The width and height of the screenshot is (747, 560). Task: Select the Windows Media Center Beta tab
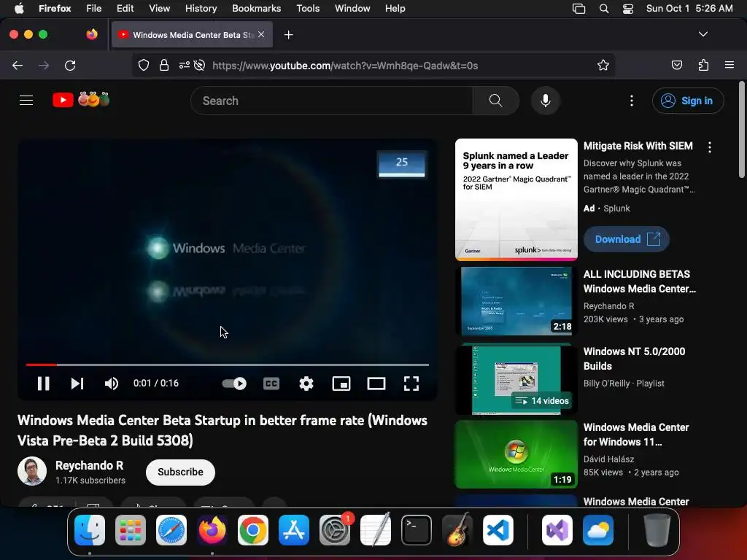point(192,34)
